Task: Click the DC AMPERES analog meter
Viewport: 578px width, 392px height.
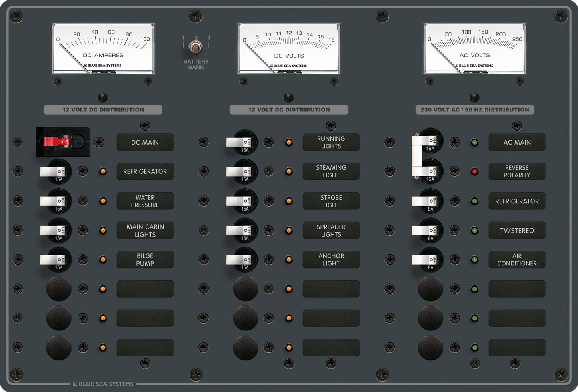Action: click(x=103, y=48)
